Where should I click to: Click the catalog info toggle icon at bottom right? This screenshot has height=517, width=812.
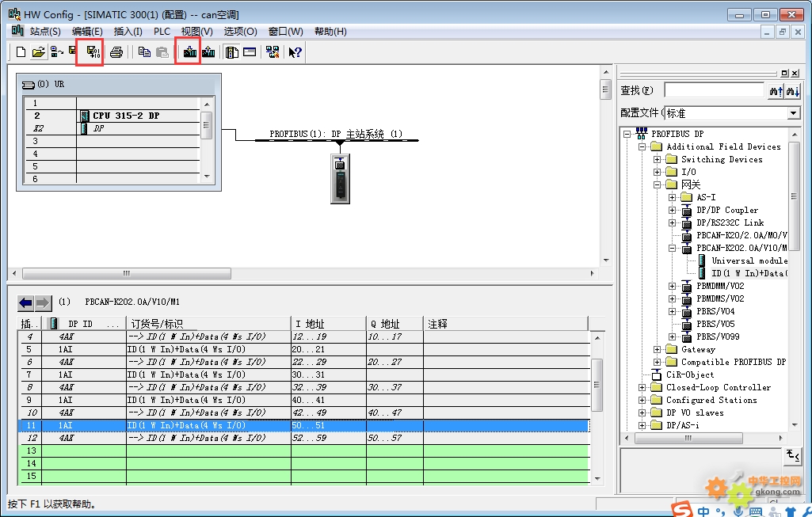coord(793,455)
